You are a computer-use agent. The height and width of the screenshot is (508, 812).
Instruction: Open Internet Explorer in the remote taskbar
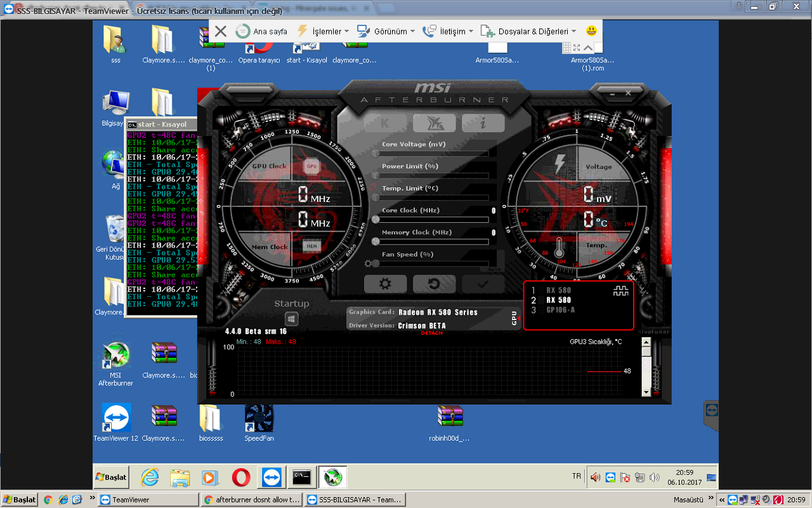click(x=150, y=477)
